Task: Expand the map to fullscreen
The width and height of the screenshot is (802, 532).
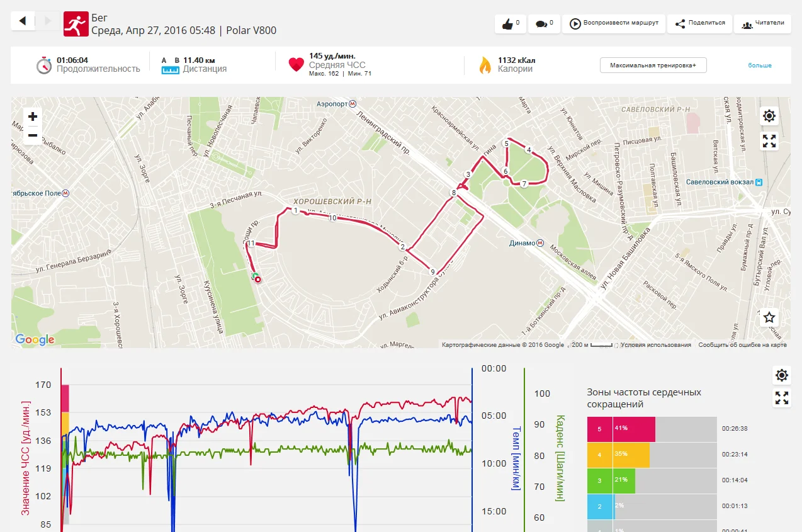Action: (x=769, y=141)
